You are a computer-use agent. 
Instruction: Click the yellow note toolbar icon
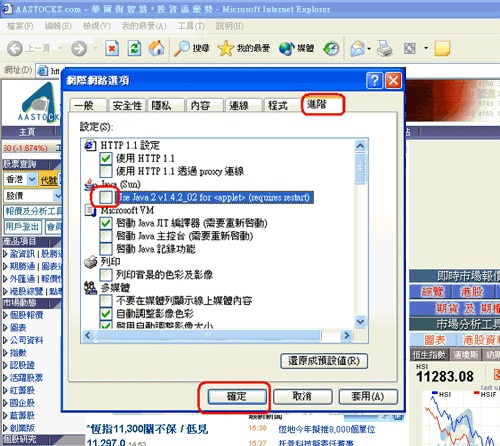[443, 49]
